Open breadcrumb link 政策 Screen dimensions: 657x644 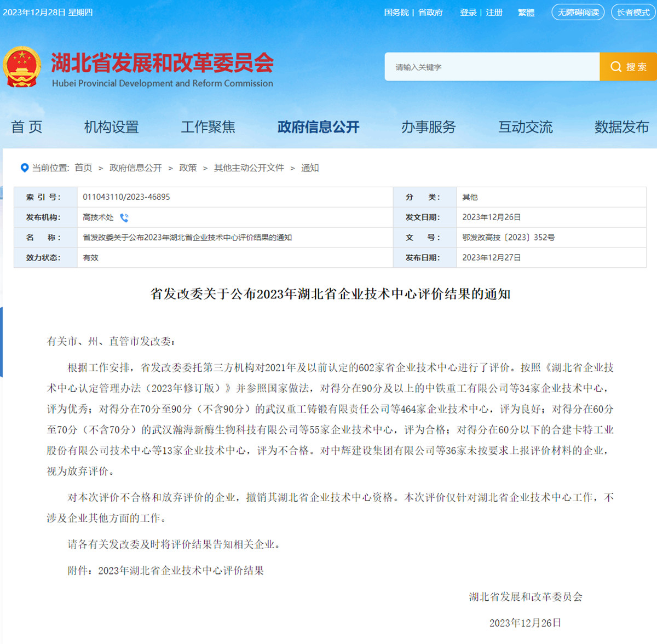click(188, 168)
